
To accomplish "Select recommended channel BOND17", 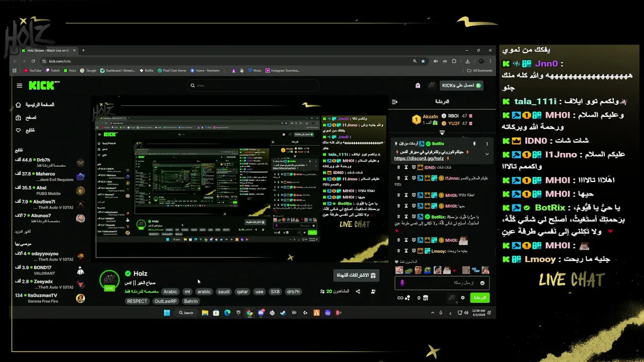I will coord(50,270).
